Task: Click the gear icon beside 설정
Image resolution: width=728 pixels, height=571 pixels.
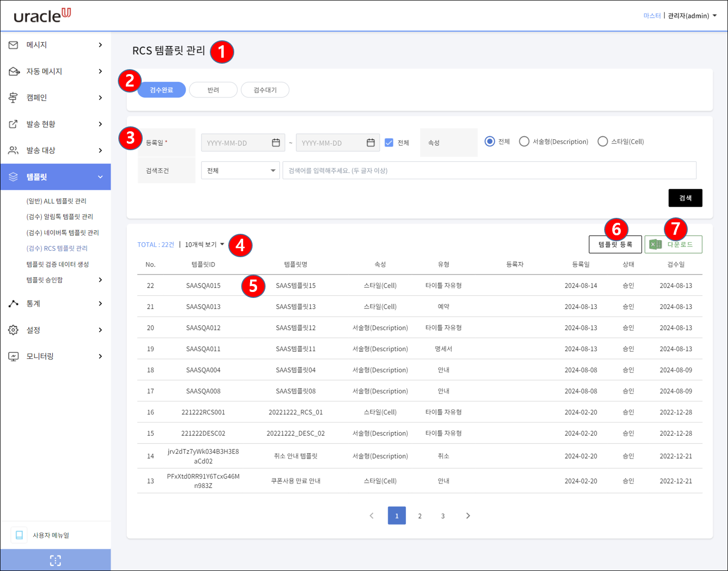Action: tap(13, 330)
